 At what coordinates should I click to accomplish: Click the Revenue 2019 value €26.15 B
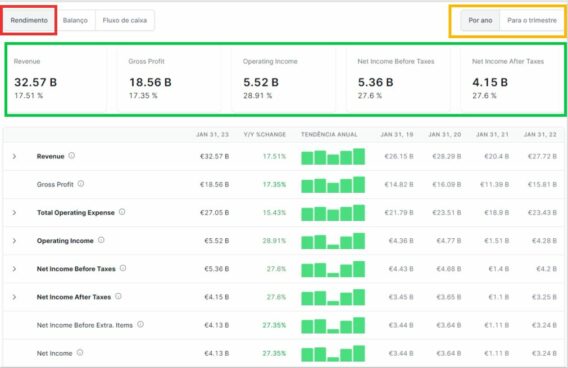tap(399, 156)
